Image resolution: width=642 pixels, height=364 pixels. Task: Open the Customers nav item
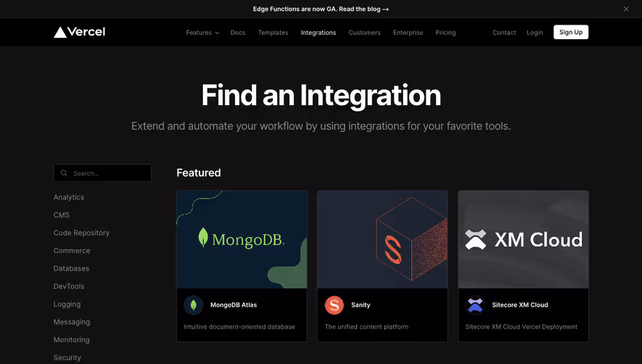coord(364,33)
